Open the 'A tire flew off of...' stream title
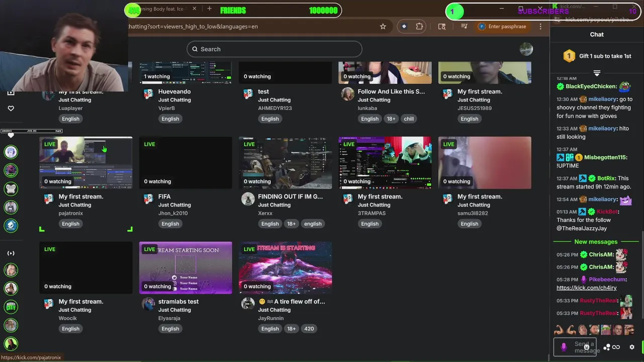The image size is (644, 362). coord(291,302)
